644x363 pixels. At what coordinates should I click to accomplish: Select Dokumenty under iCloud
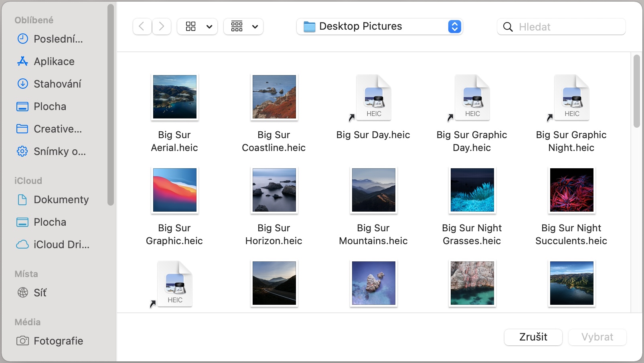click(61, 200)
